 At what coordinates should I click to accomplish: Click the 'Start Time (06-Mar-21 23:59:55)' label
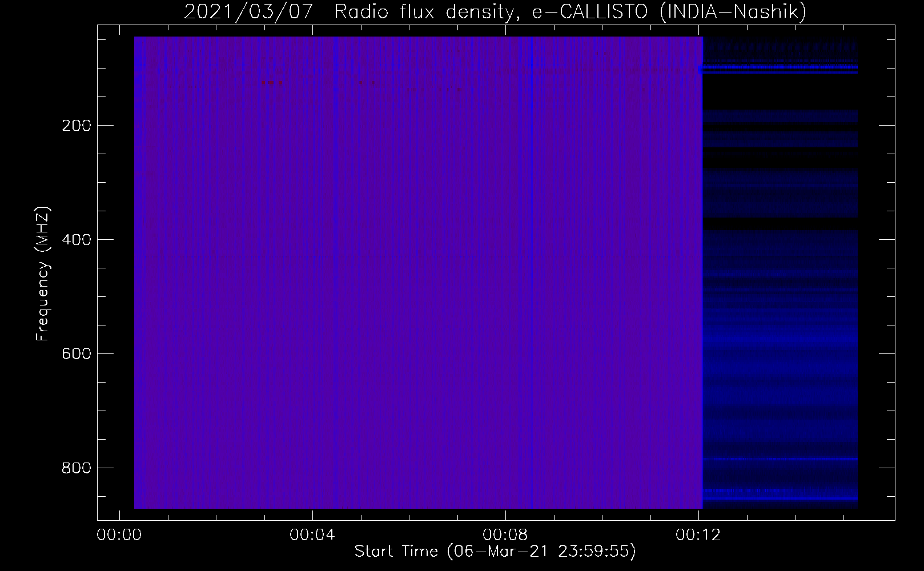click(495, 552)
